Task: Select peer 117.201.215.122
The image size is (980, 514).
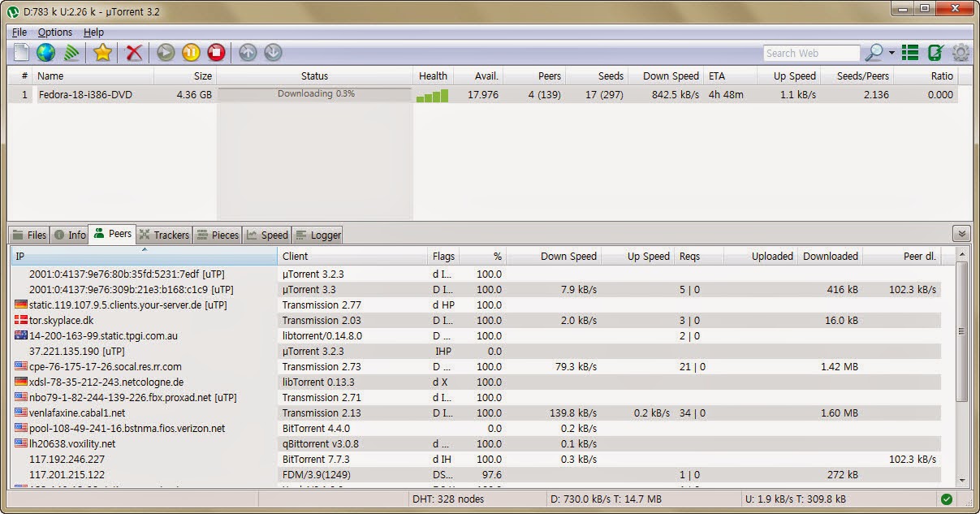Action: tap(476, 475)
